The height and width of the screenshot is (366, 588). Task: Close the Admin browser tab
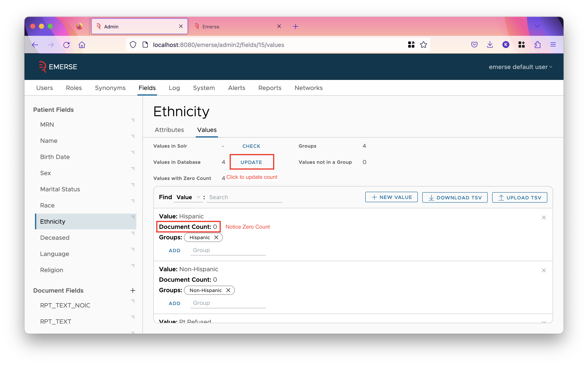click(181, 26)
